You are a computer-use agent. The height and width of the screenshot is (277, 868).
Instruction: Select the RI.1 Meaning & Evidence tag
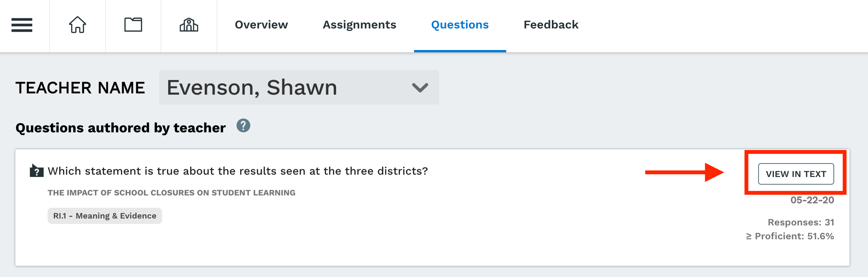[x=105, y=216]
